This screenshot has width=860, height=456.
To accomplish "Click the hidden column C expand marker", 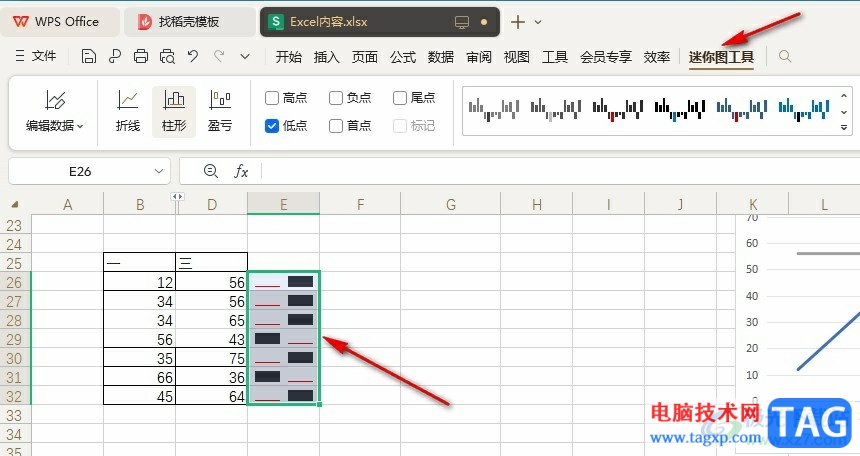I will (177, 196).
